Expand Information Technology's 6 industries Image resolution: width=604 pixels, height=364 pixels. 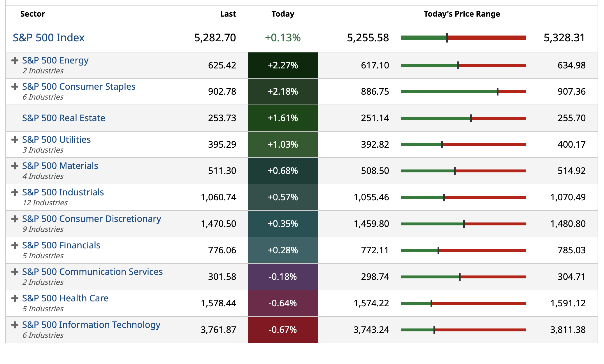[x=15, y=325]
